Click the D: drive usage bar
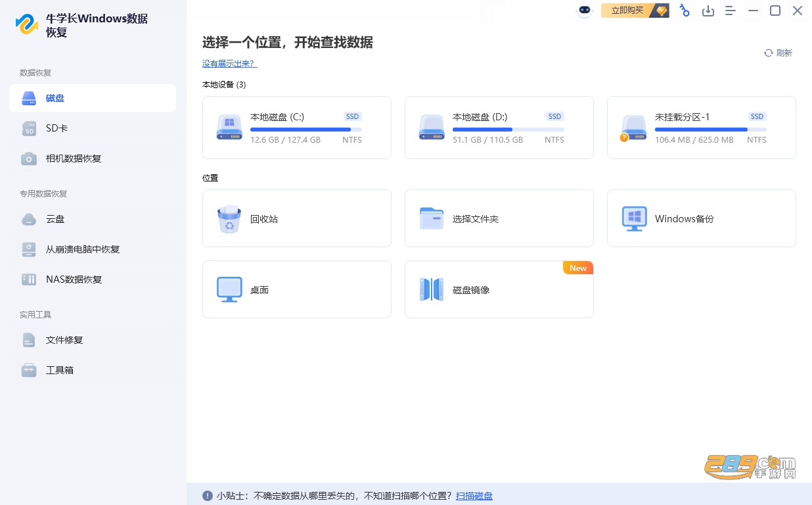Viewport: 812px width, 505px height. (x=508, y=130)
